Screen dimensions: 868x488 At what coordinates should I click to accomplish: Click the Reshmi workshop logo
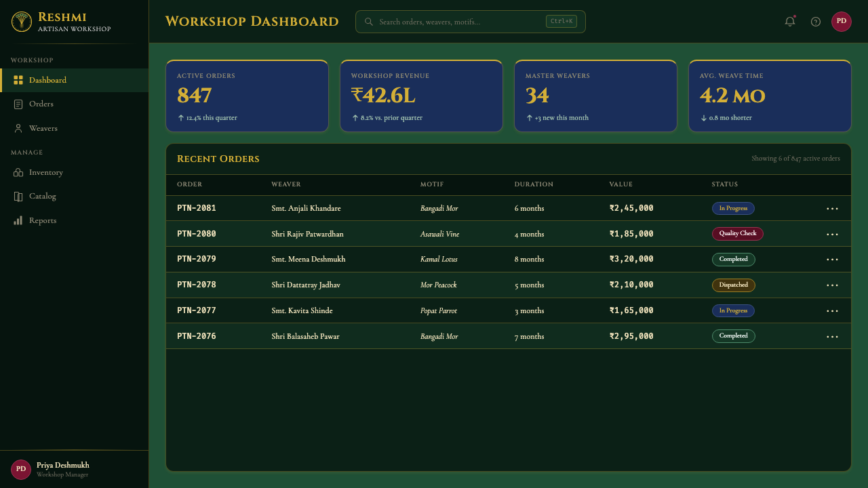(x=22, y=22)
